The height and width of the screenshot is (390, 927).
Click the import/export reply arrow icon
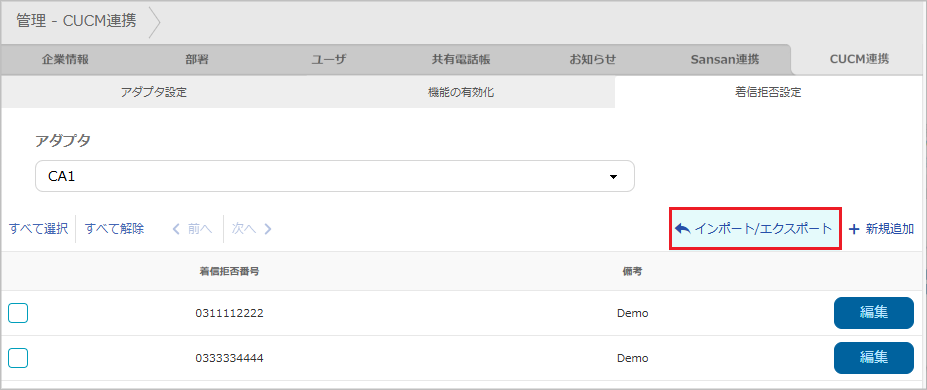click(x=683, y=229)
